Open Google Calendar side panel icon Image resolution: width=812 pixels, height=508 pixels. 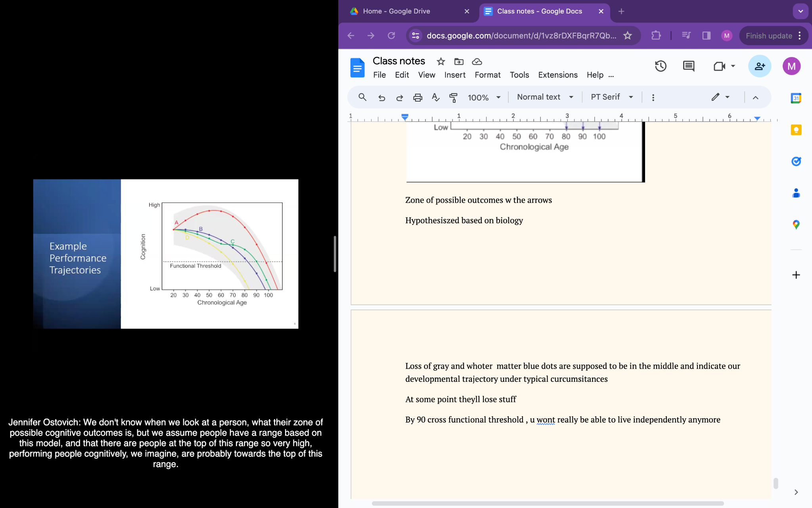[x=796, y=98]
